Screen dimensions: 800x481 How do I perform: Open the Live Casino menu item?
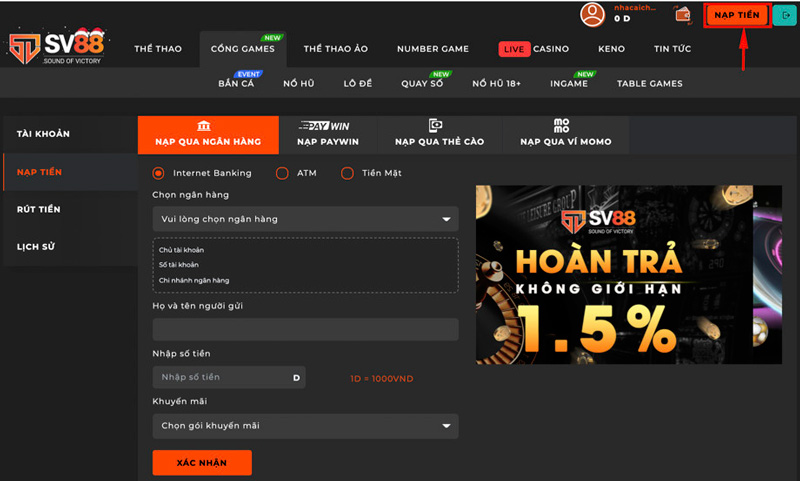(534, 49)
